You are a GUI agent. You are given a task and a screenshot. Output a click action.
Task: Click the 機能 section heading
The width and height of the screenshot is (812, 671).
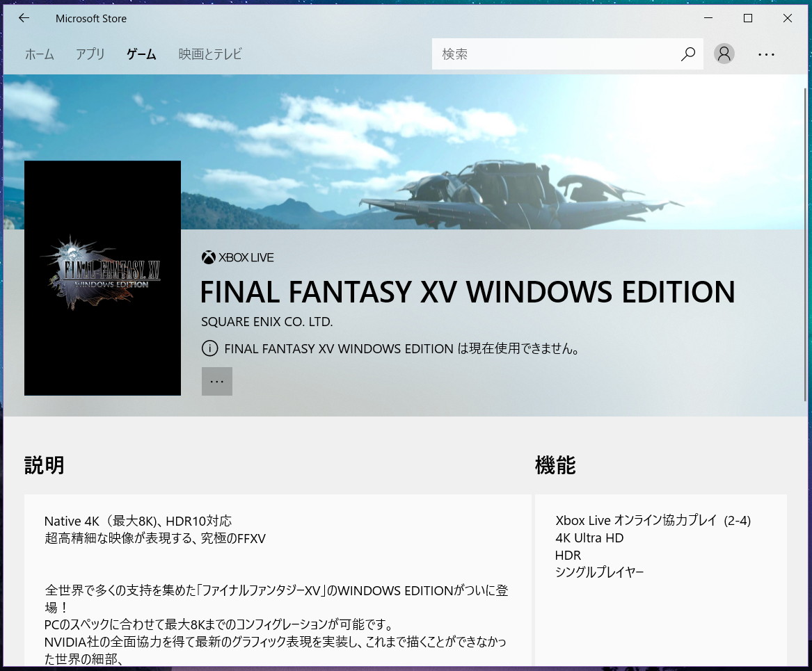pyautogui.click(x=555, y=465)
